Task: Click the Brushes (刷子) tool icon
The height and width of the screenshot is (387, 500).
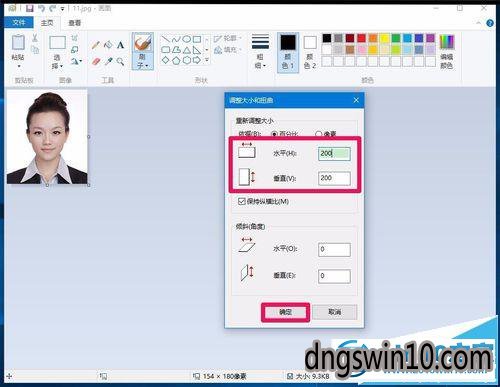Action: (x=143, y=43)
